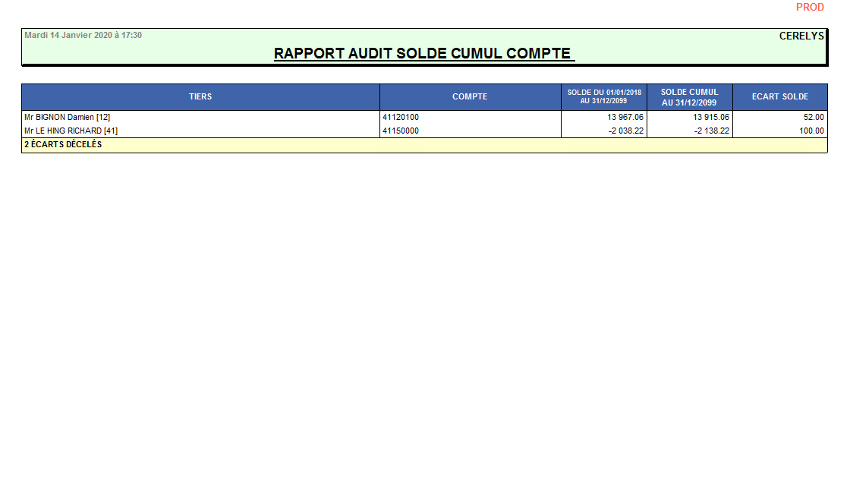Click the 2 ÉCARTS DÉCELÉS summary row
The width and height of the screenshot is (850, 504).
tap(63, 144)
